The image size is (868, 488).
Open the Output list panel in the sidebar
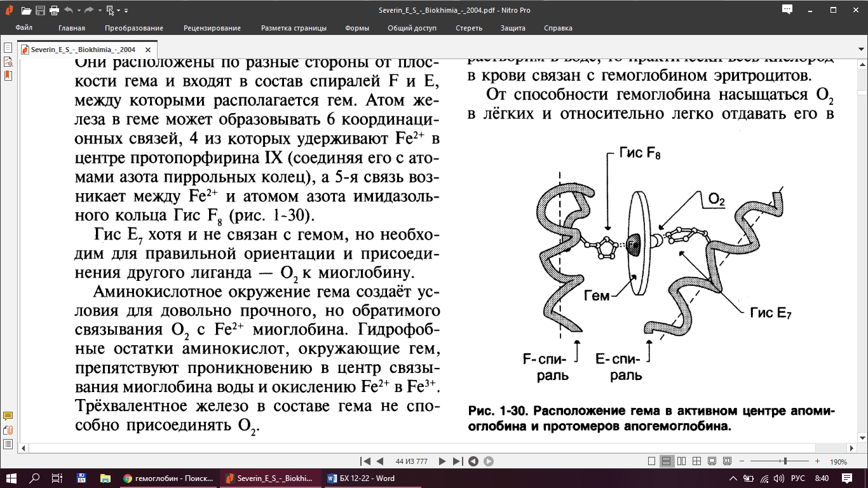[8, 444]
